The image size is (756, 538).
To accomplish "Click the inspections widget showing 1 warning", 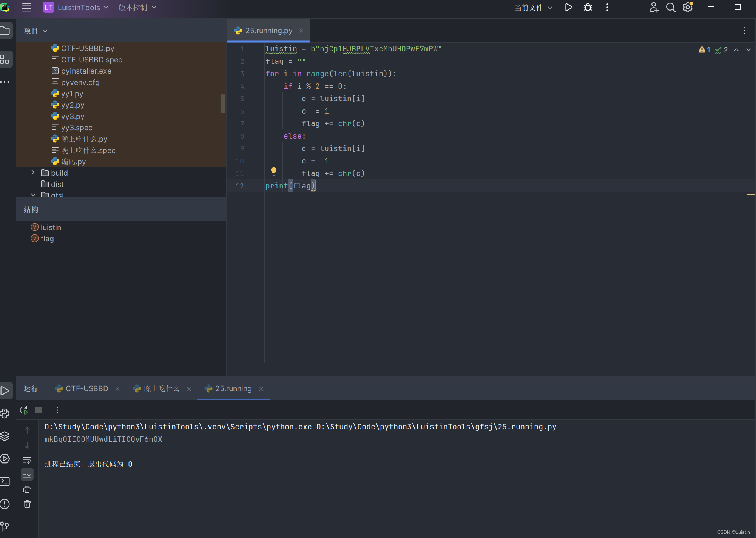I will (x=704, y=49).
